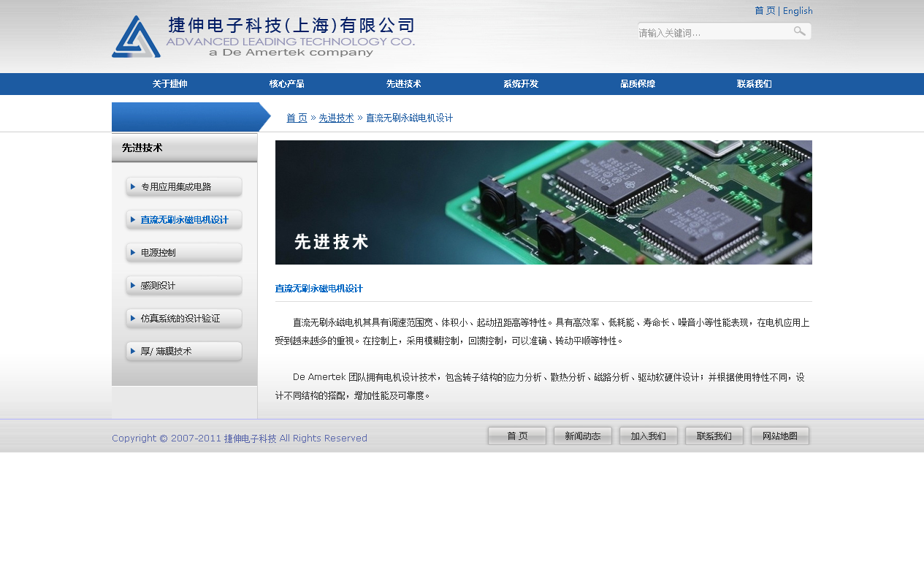Select 专用应用集成电路 in the sidebar

click(x=184, y=187)
